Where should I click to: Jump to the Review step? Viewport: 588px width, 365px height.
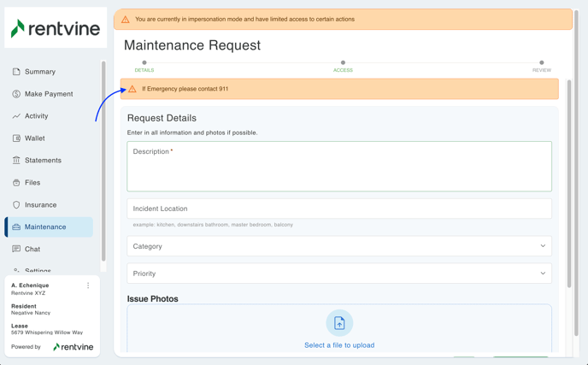point(541,65)
